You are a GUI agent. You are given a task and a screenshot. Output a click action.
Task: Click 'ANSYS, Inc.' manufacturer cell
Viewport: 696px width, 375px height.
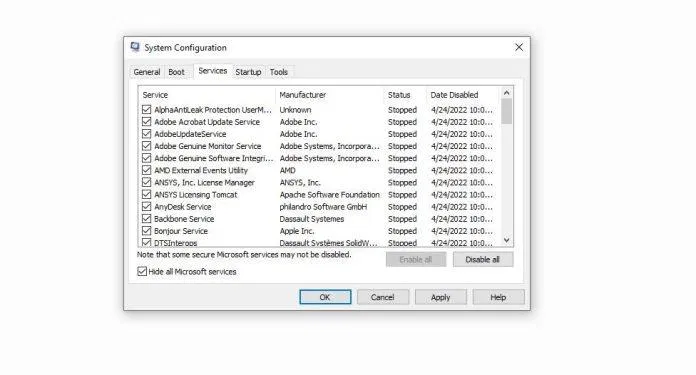[x=300, y=182]
